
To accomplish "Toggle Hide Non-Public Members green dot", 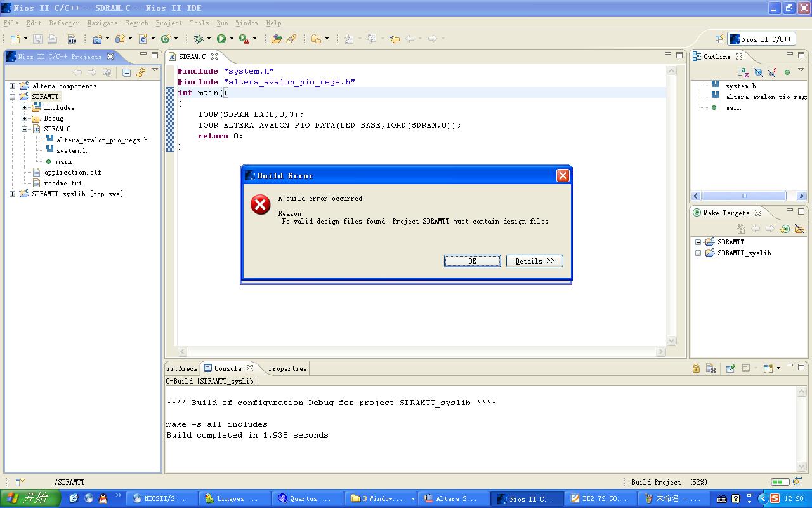I will point(787,72).
